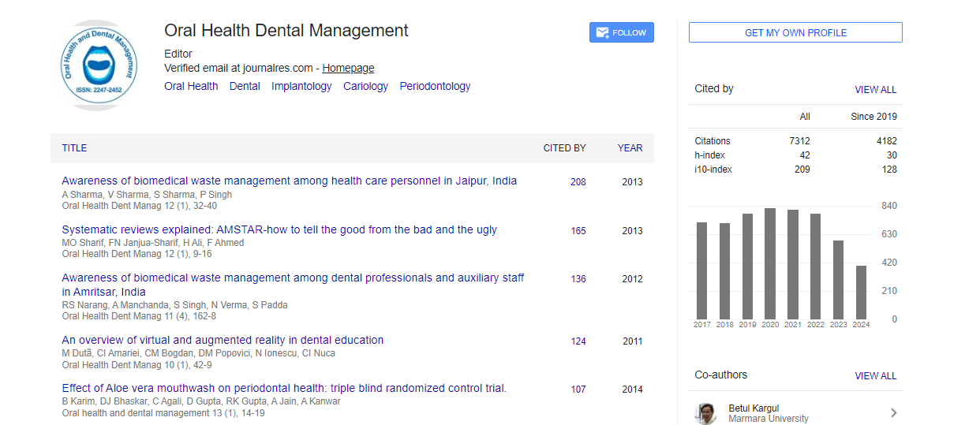Screen dimensions: 980x425
Task: Click Betul Kargul's profile photo
Action: pyautogui.click(x=705, y=413)
